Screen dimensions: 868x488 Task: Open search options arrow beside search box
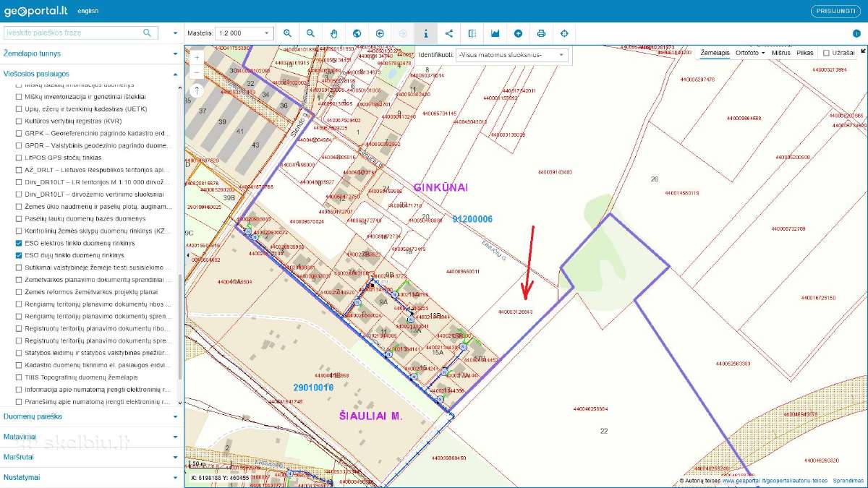pyautogui.click(x=175, y=33)
